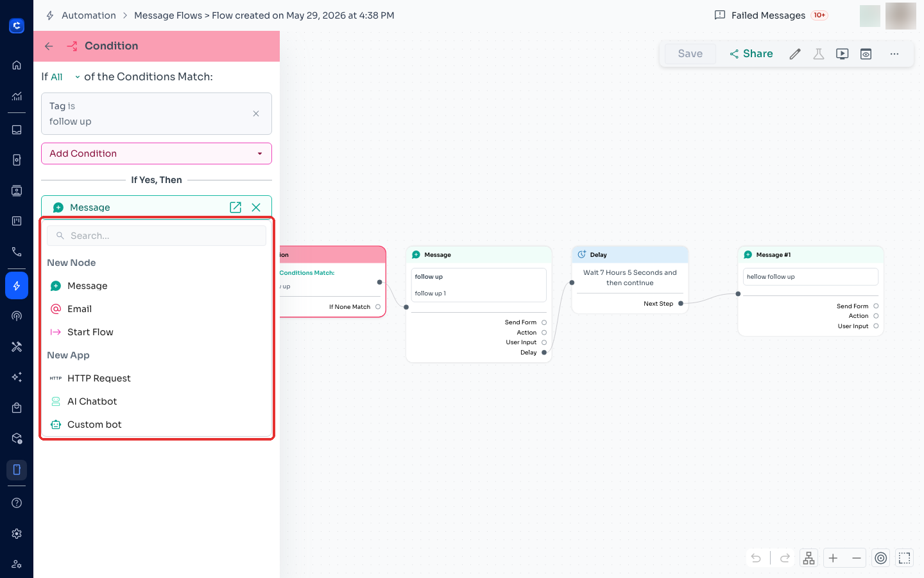Remove the 'Tag is follow up' condition
Image resolution: width=924 pixels, height=578 pixels.
[x=256, y=114]
